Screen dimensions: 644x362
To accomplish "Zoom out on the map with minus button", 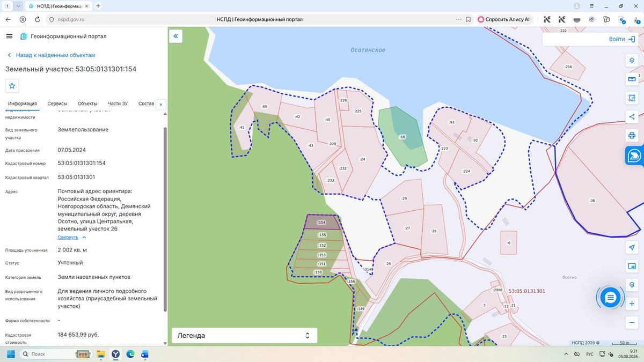I will (x=632, y=322).
